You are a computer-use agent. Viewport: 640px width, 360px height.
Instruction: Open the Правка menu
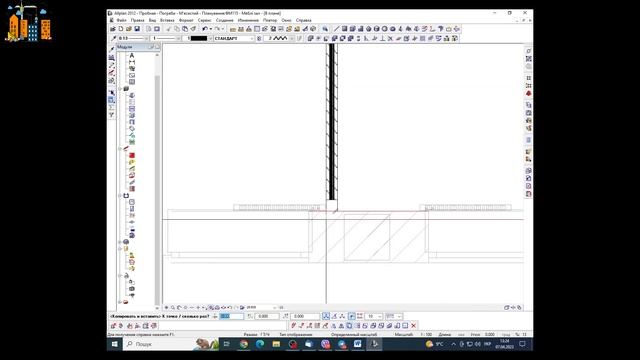click(x=138, y=20)
